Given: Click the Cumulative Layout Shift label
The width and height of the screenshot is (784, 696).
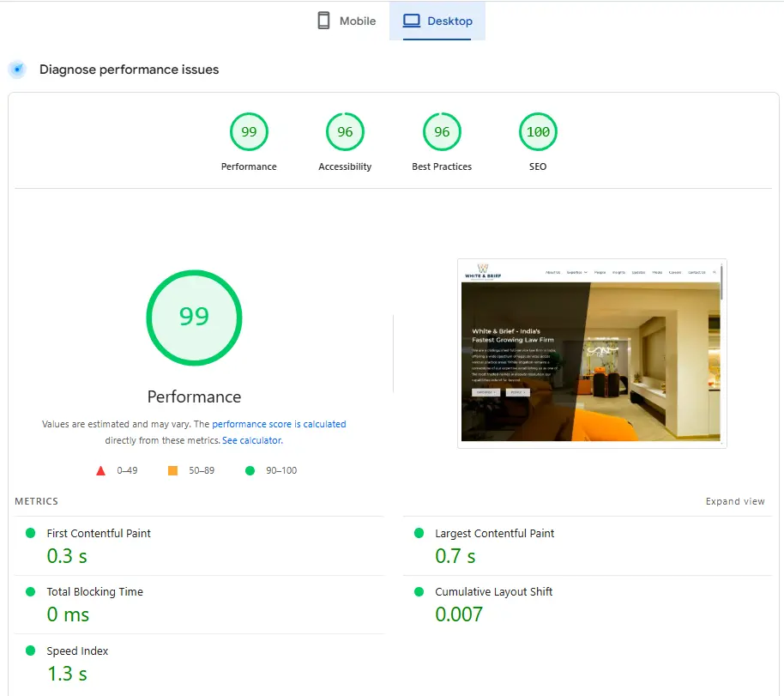Looking at the screenshot, I should [x=493, y=592].
